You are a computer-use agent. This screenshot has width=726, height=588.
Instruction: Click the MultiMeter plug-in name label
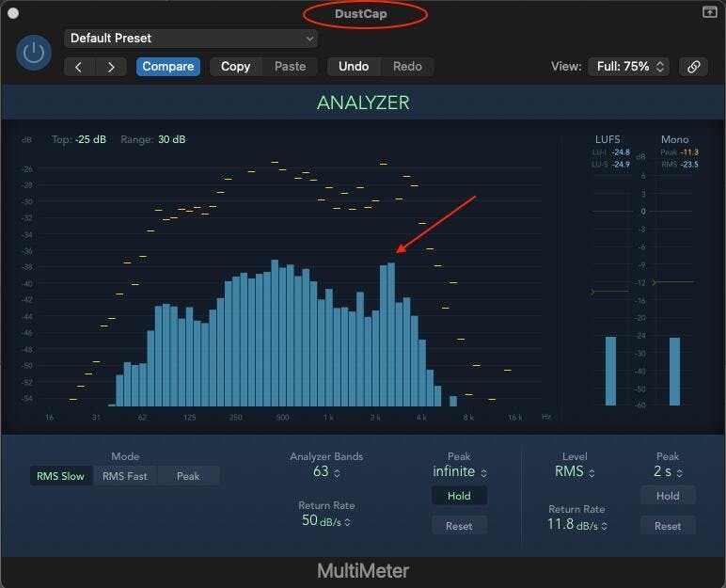coord(363,571)
